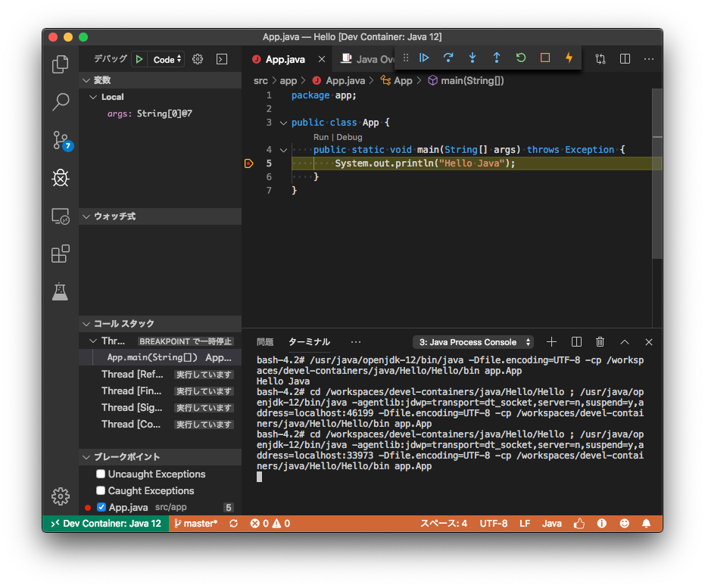This screenshot has width=705, height=588.
Task: Grab the debug toolbar drag handle
Action: point(406,58)
